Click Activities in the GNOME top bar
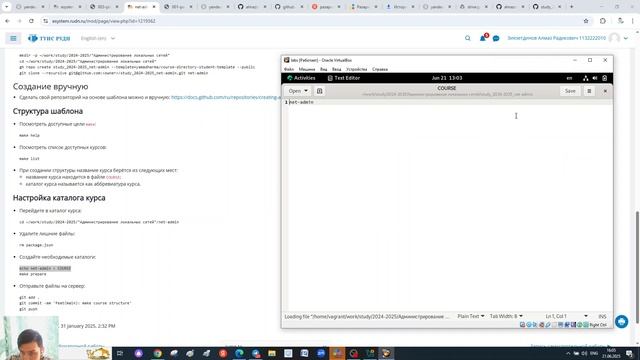Screen dimensions: 640x360 pos(301,78)
